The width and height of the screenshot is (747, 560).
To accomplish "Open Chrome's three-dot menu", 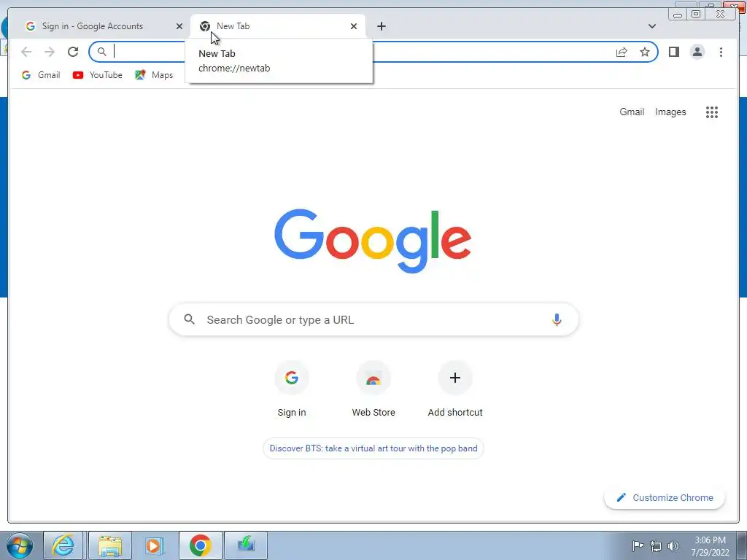I will click(721, 52).
